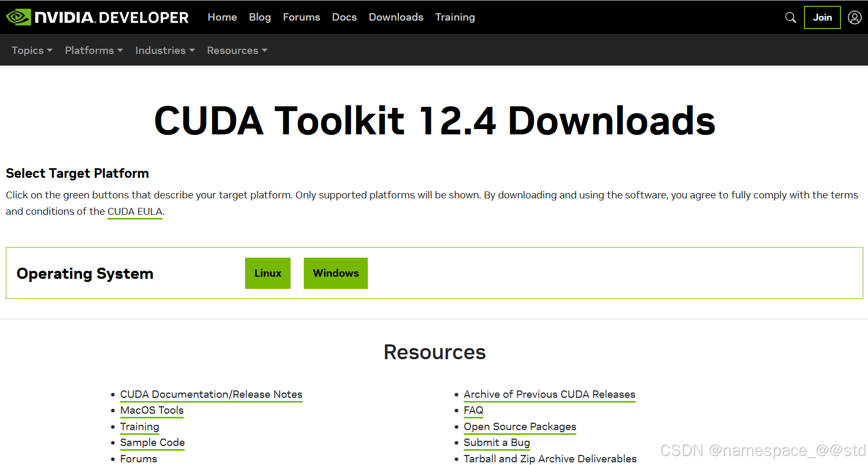Open Tarball and Zip Archive Deliverables link
The height and width of the screenshot is (465, 868).
pos(550,459)
